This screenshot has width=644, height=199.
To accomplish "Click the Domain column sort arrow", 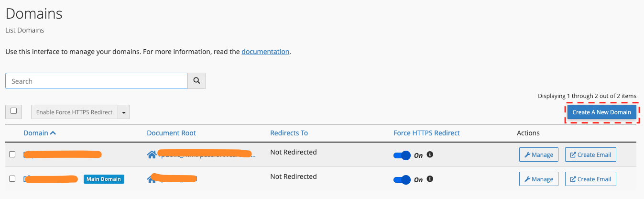I will tap(53, 133).
